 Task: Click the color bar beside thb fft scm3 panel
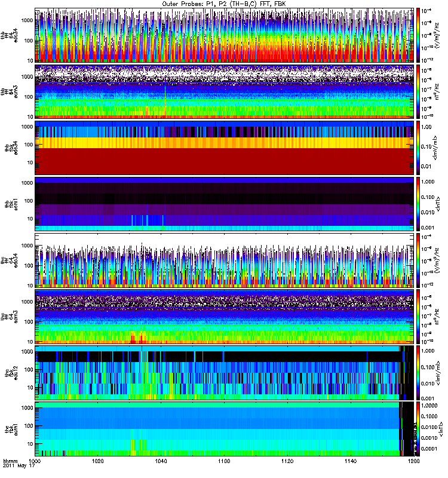point(420,91)
